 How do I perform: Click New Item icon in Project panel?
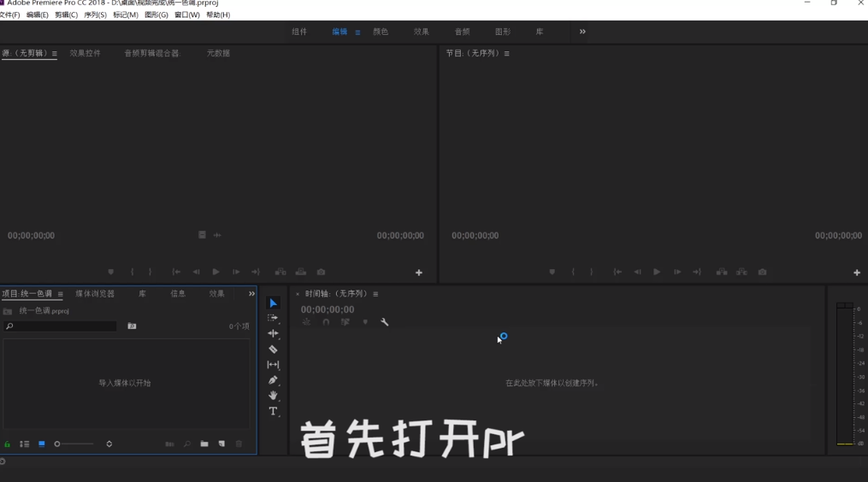click(x=221, y=444)
